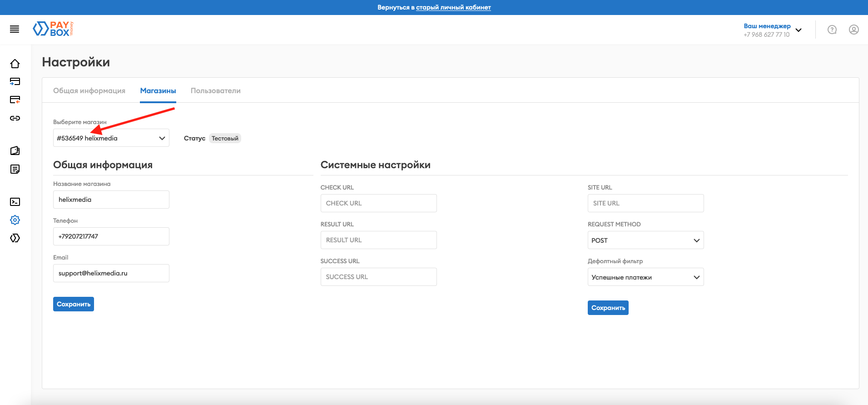Click 'Сохранить' under general information
The image size is (868, 405).
click(74, 304)
